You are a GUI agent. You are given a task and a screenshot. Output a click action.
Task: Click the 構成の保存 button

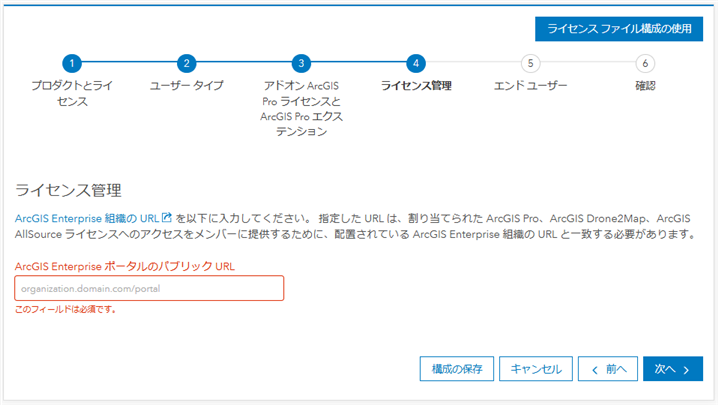click(457, 369)
